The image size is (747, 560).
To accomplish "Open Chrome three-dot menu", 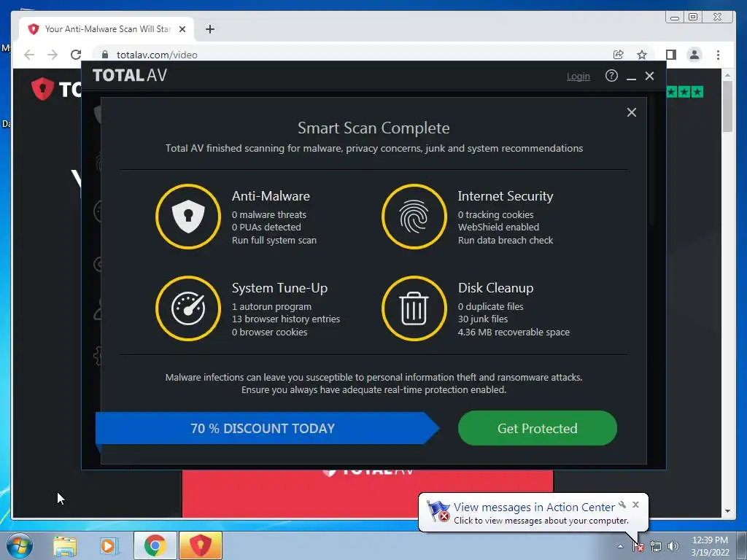I will click(x=718, y=55).
